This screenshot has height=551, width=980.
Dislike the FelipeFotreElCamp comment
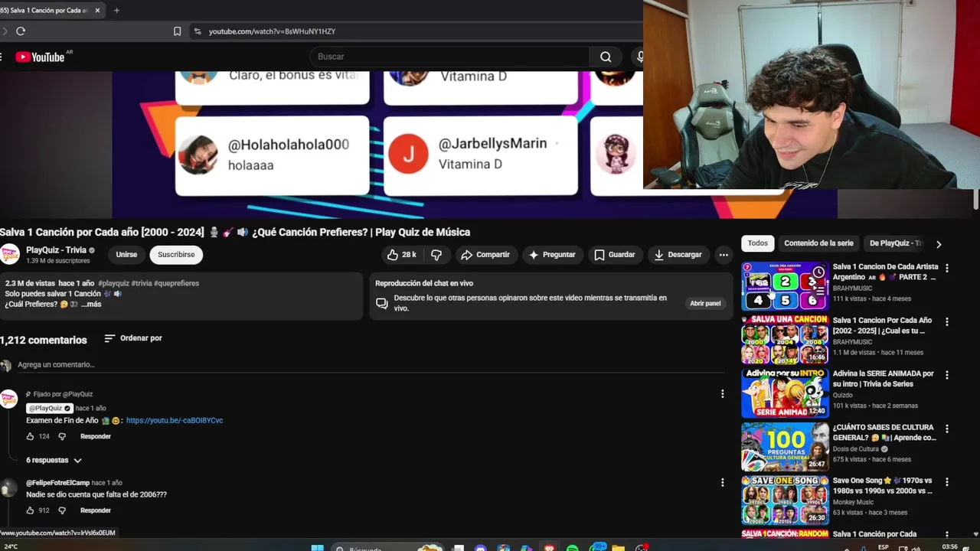pyautogui.click(x=62, y=510)
